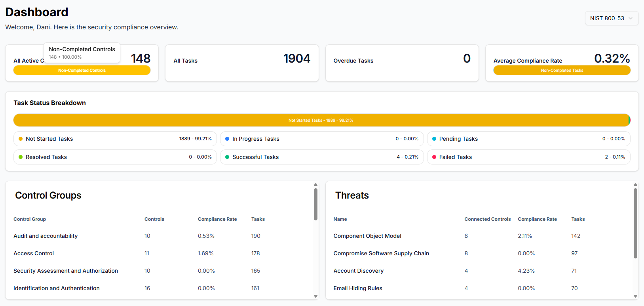Click the 97 tasks value for Supply Chain
644x306 pixels.
574,253
